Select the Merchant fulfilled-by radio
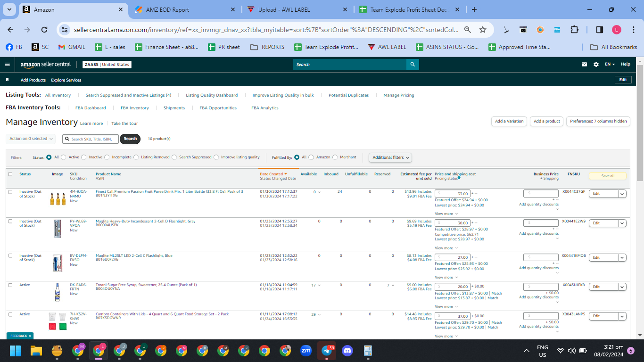The image size is (644, 362). (x=335, y=157)
